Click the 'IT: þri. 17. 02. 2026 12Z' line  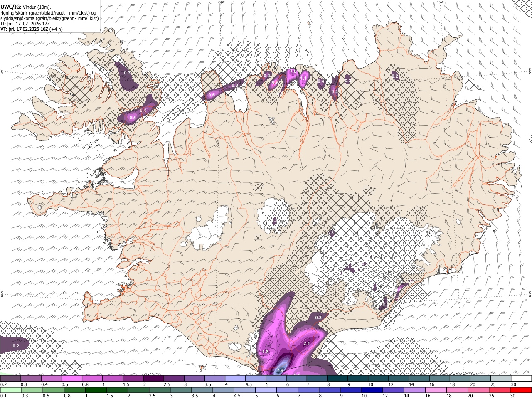(26, 24)
